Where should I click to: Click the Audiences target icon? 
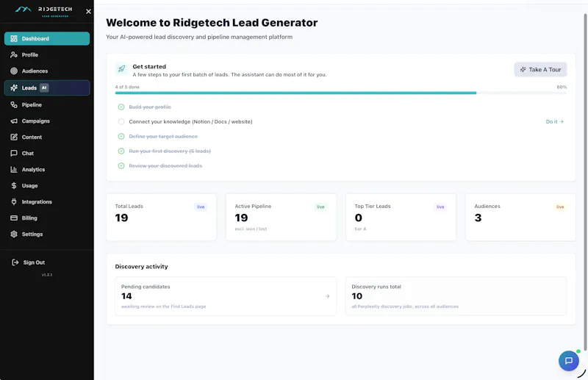pyautogui.click(x=14, y=71)
